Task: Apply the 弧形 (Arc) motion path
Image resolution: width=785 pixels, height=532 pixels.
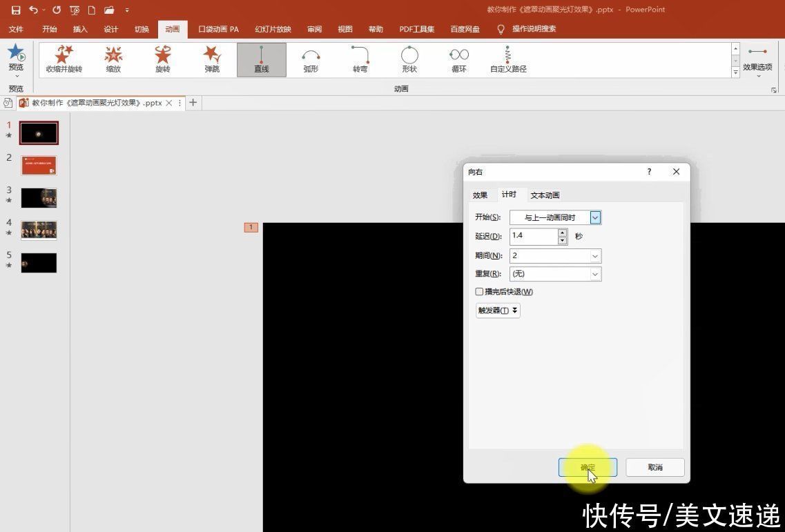Action: click(x=311, y=59)
